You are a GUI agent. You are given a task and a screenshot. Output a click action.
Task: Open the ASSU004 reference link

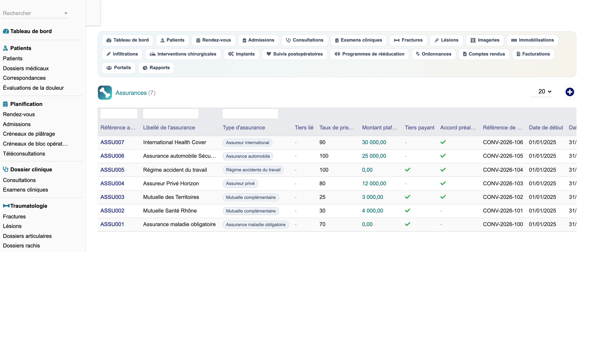[x=112, y=184]
